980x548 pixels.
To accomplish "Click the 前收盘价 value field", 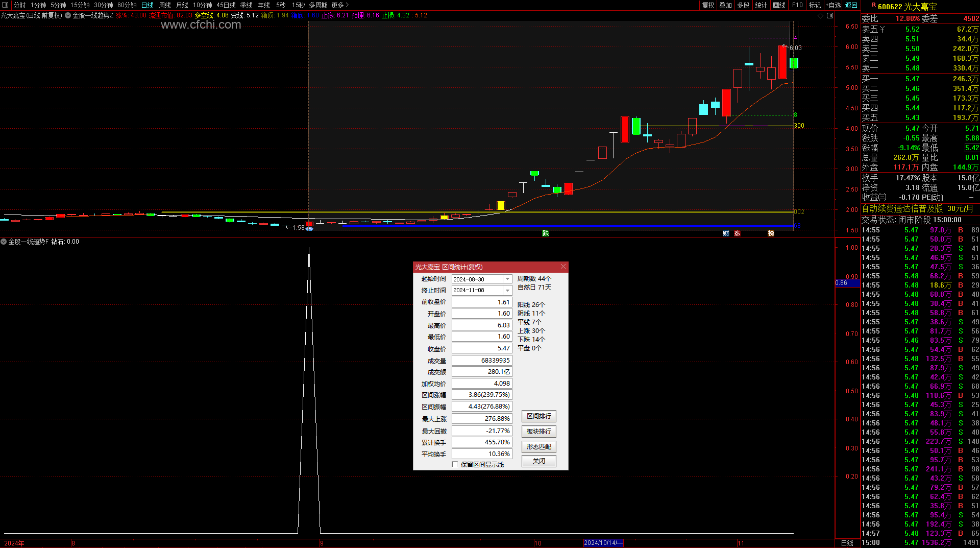I will click(x=482, y=302).
